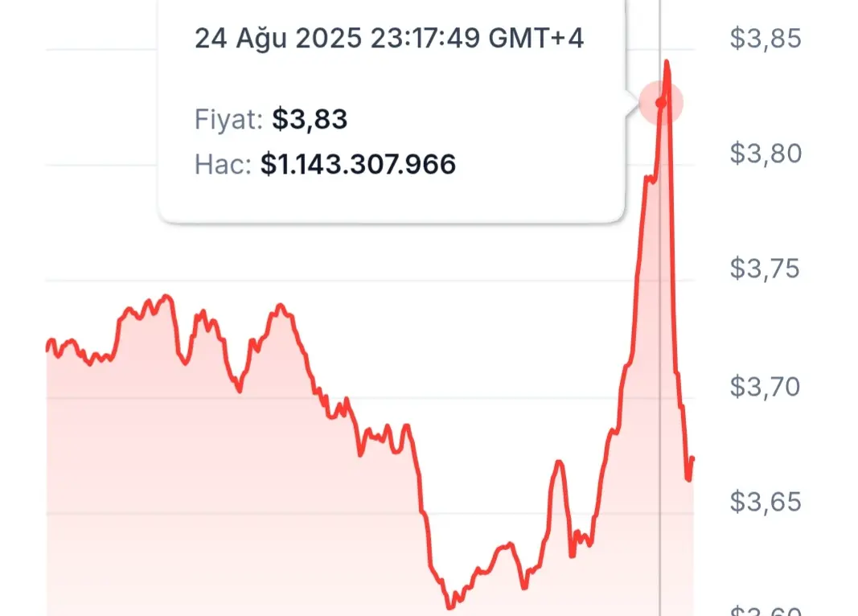Image resolution: width=858 pixels, height=616 pixels.
Task: Click the highlighted red data point marker
Action: [x=661, y=103]
